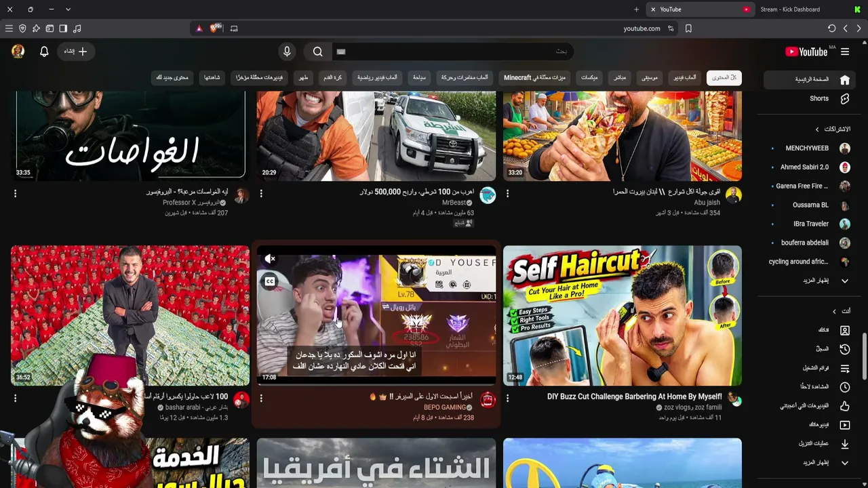Open 'DIY Buzz Cut Challenge' video title
868x488 pixels.
(634, 396)
